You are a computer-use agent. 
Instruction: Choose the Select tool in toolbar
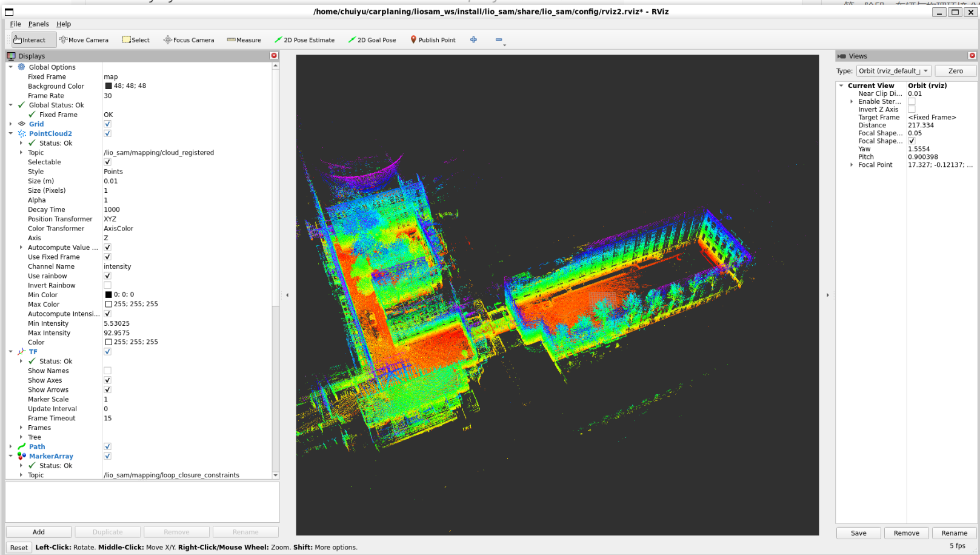point(136,40)
